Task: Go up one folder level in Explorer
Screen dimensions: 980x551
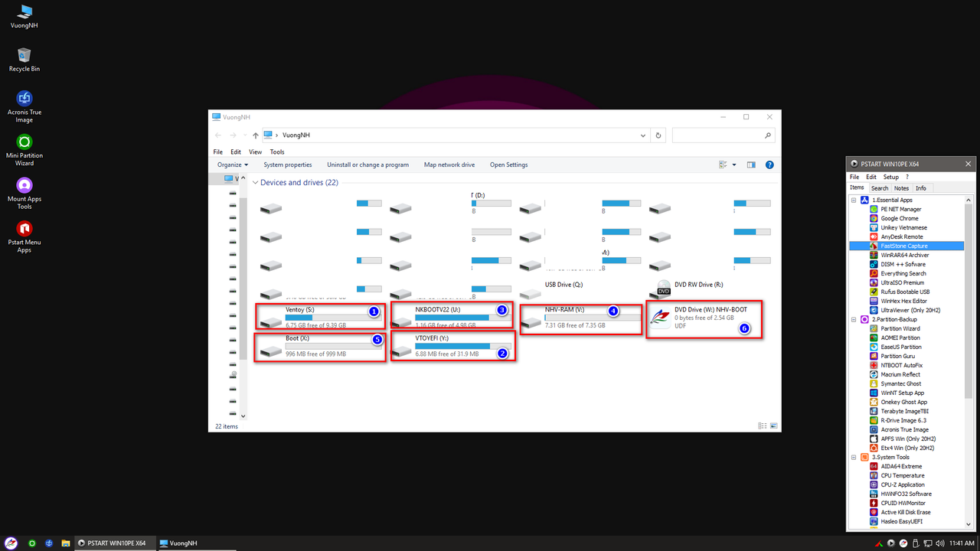Action: tap(256, 135)
